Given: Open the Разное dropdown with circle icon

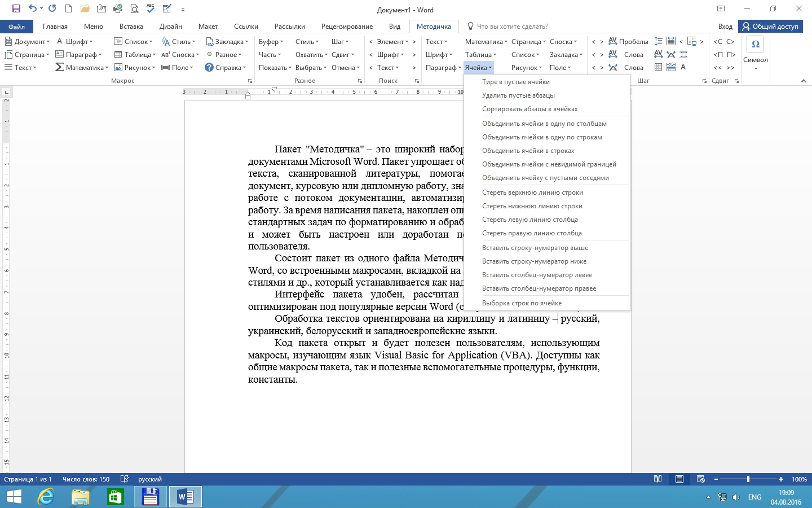Looking at the screenshot, I should pos(224,54).
